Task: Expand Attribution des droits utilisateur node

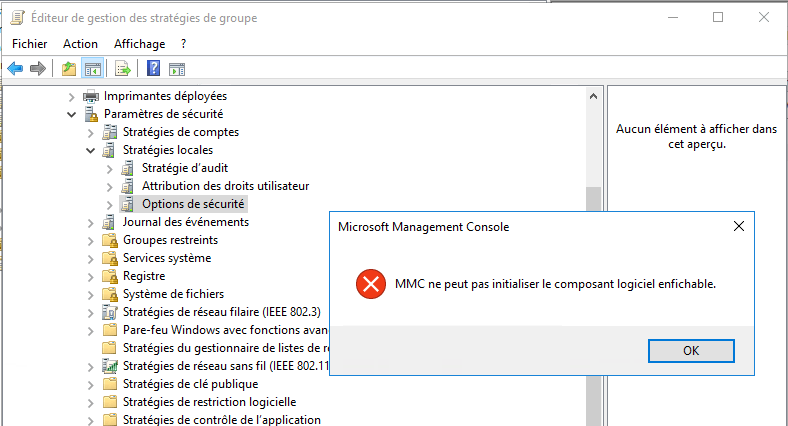Action: coord(110,187)
